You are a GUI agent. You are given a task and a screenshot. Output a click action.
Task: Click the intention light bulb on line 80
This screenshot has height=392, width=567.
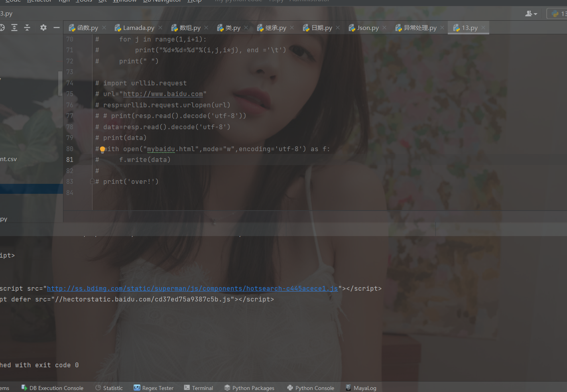click(102, 150)
